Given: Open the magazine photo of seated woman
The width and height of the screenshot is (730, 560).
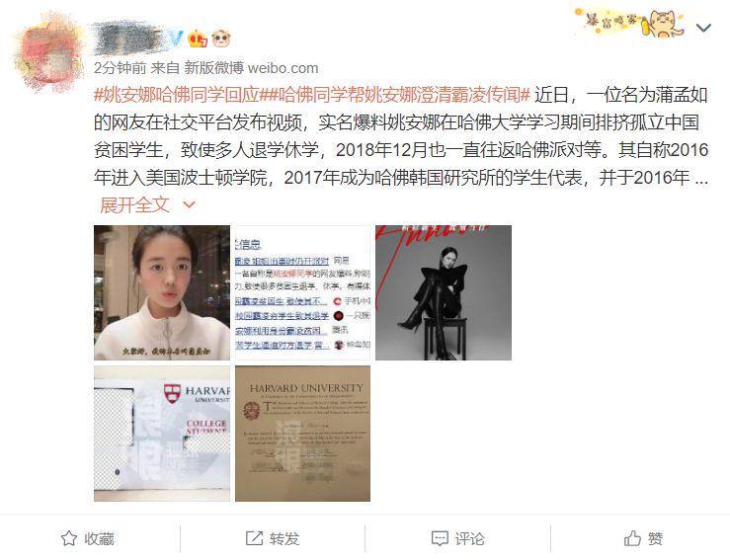Looking at the screenshot, I should pos(444,292).
